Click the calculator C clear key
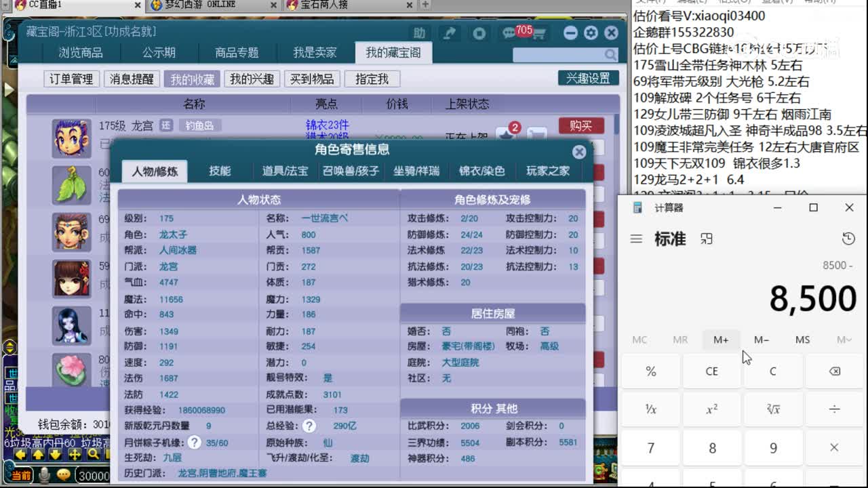Image resolution: width=868 pixels, height=488 pixels. [773, 371]
